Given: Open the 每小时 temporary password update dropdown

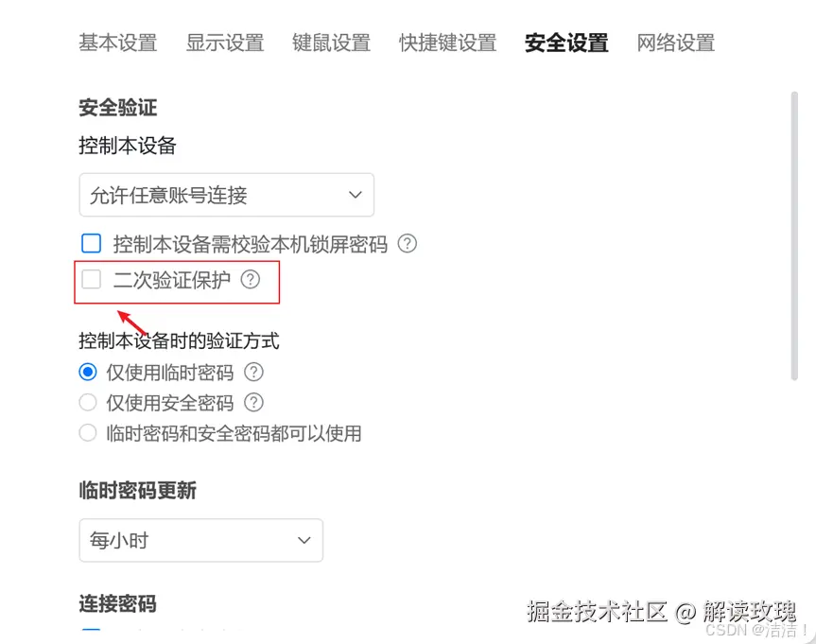Looking at the screenshot, I should [x=200, y=540].
